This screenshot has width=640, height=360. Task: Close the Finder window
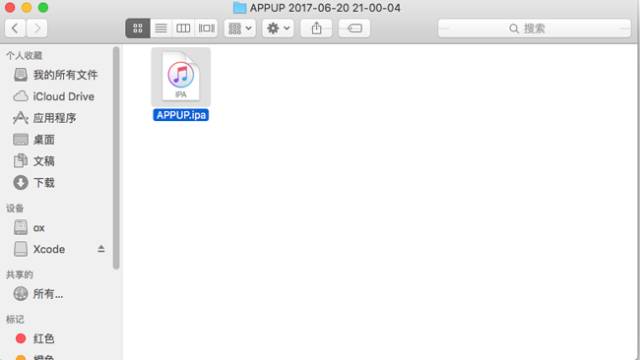(10, 7)
